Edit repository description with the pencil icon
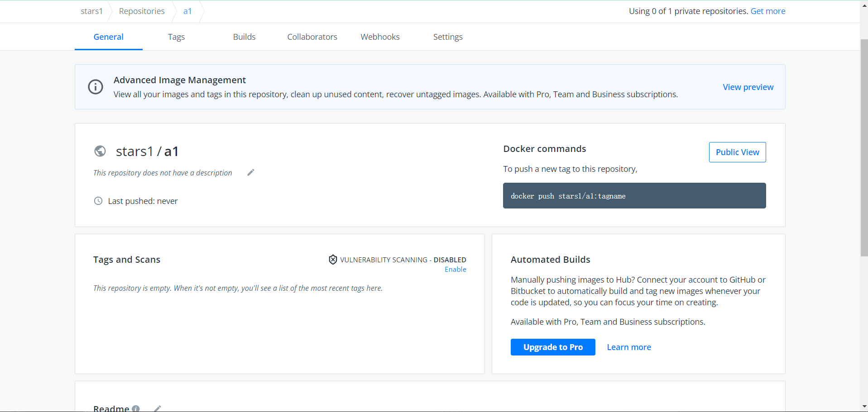868x412 pixels. click(251, 172)
